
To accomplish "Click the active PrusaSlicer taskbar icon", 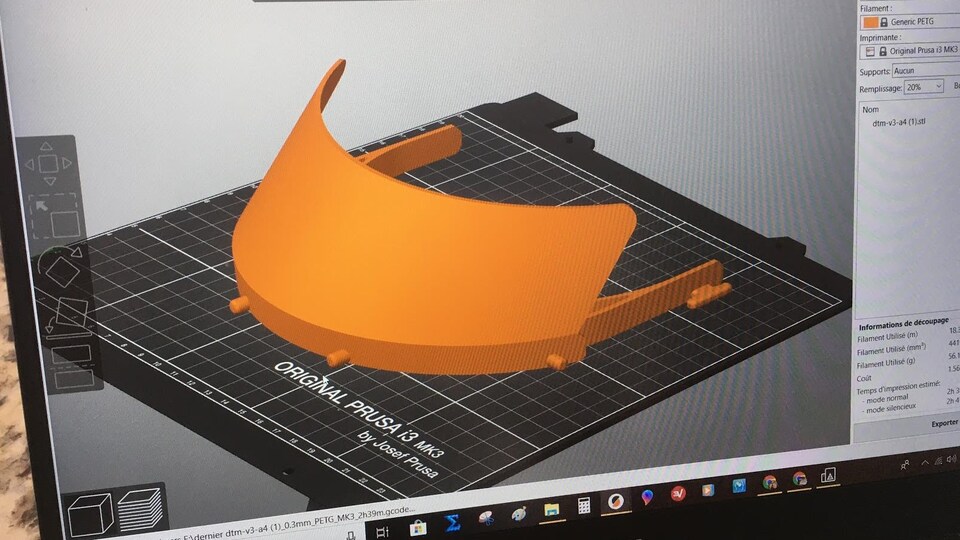I will click(x=615, y=502).
